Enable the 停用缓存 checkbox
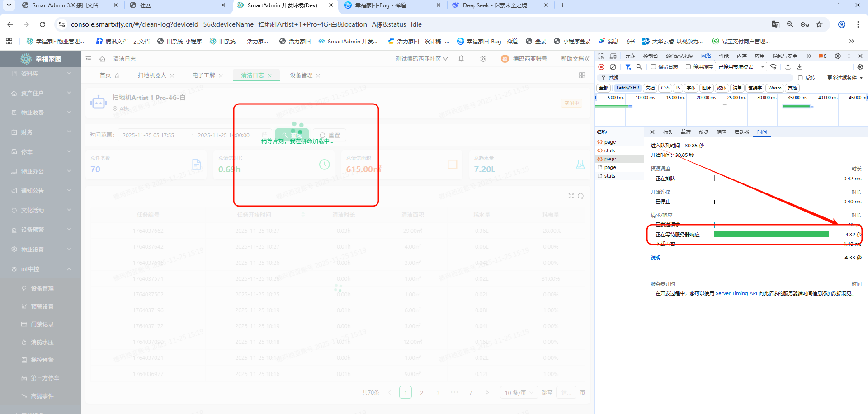This screenshot has width=868, height=414. coord(688,67)
